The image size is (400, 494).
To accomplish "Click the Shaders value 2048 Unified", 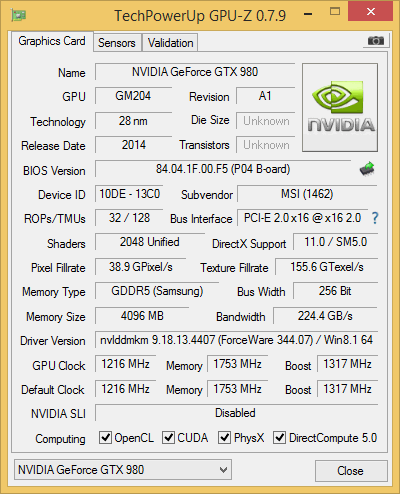I will click(x=150, y=242).
